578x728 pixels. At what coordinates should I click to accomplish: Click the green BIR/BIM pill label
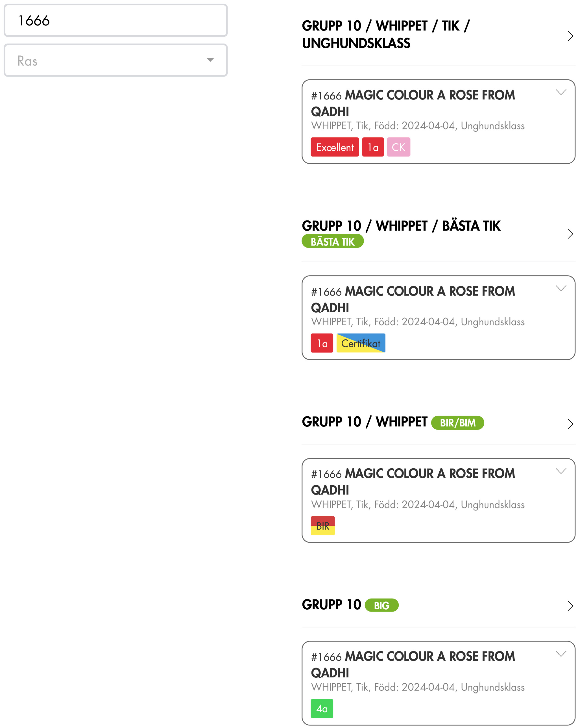point(457,423)
